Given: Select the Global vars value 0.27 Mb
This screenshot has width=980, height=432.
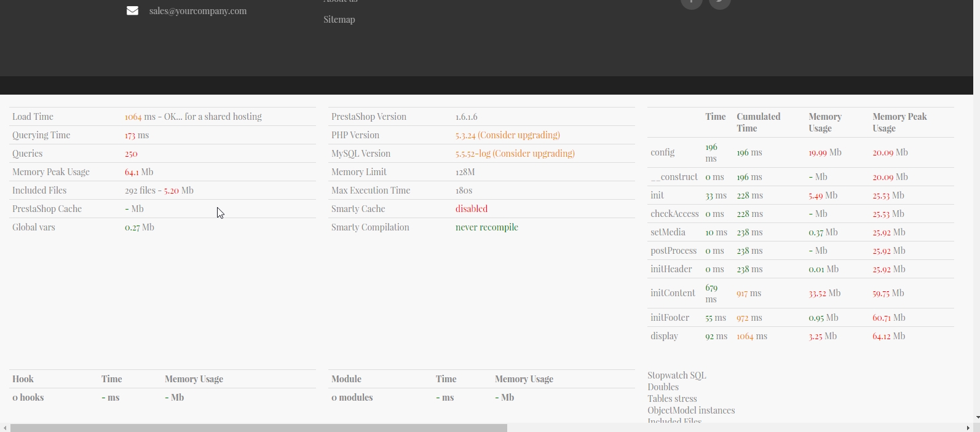Looking at the screenshot, I should point(140,227).
